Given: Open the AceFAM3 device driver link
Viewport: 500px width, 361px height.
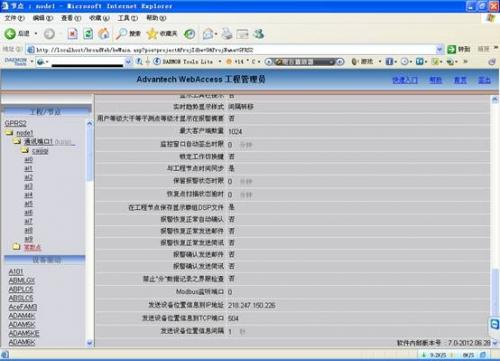Looking at the screenshot, I should tap(23, 307).
